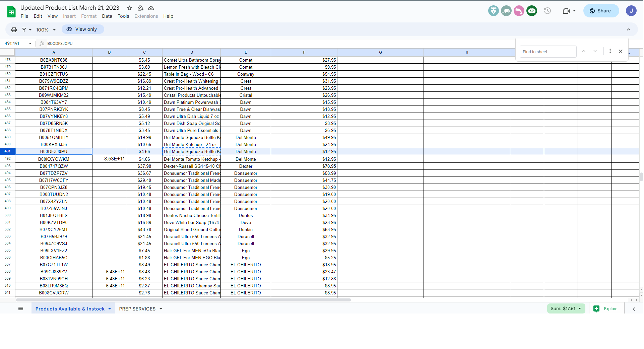Open the Edit menu
The height and width of the screenshot is (349, 644).
pos(38,16)
